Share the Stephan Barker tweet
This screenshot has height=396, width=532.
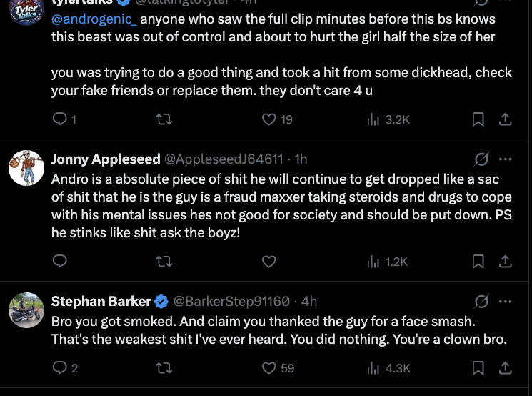[504, 368]
